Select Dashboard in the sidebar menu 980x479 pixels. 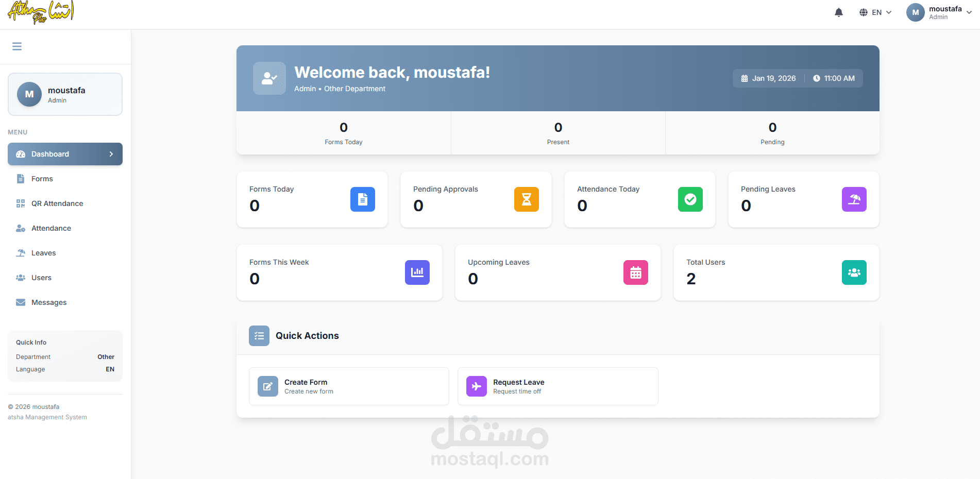click(x=65, y=154)
